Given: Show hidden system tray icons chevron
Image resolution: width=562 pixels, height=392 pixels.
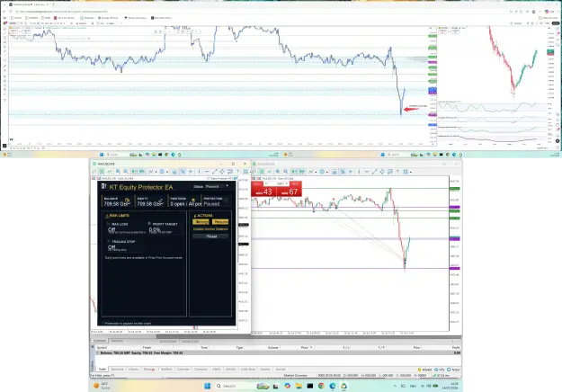Looking at the screenshot, I should pyautogui.click(x=395, y=386).
